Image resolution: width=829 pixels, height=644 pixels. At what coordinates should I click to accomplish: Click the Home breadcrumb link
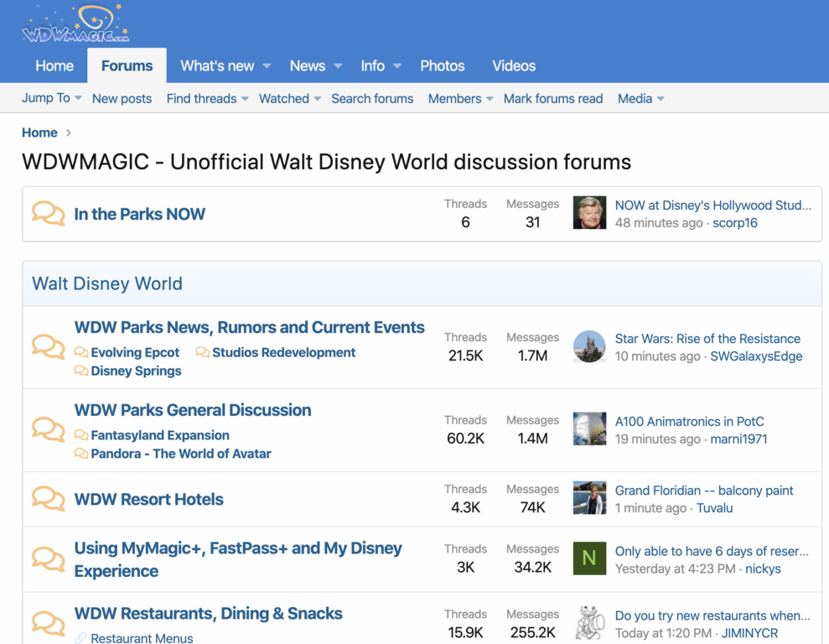click(39, 132)
